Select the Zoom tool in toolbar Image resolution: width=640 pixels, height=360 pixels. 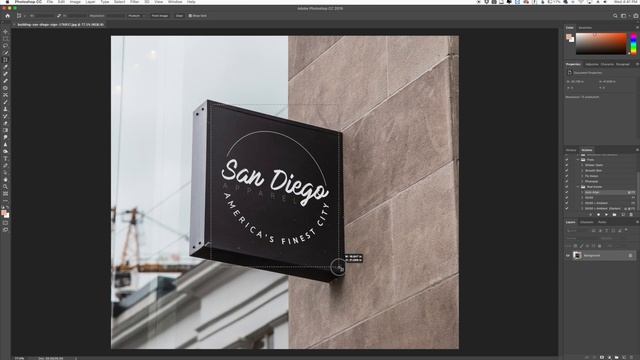[x=5, y=187]
